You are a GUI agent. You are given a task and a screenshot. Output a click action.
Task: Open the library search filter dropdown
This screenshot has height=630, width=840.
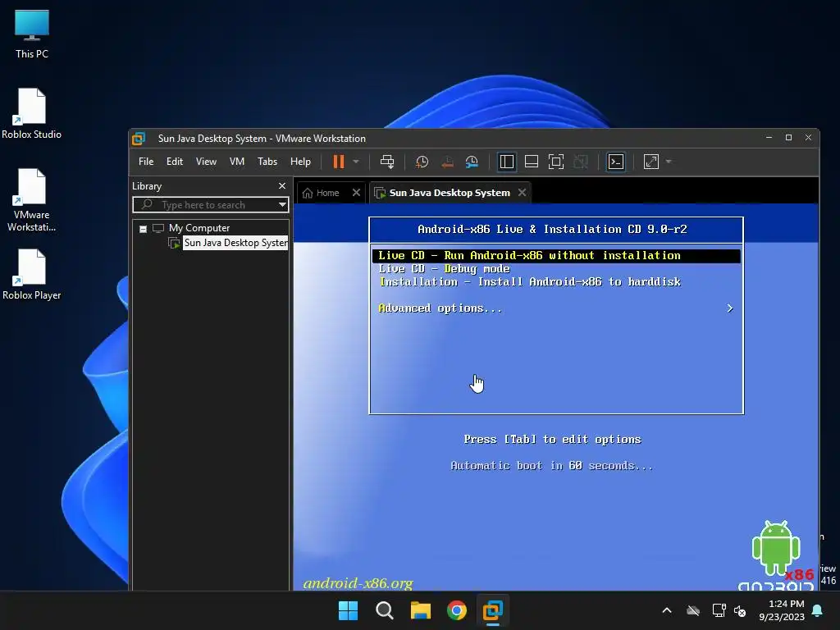point(282,204)
